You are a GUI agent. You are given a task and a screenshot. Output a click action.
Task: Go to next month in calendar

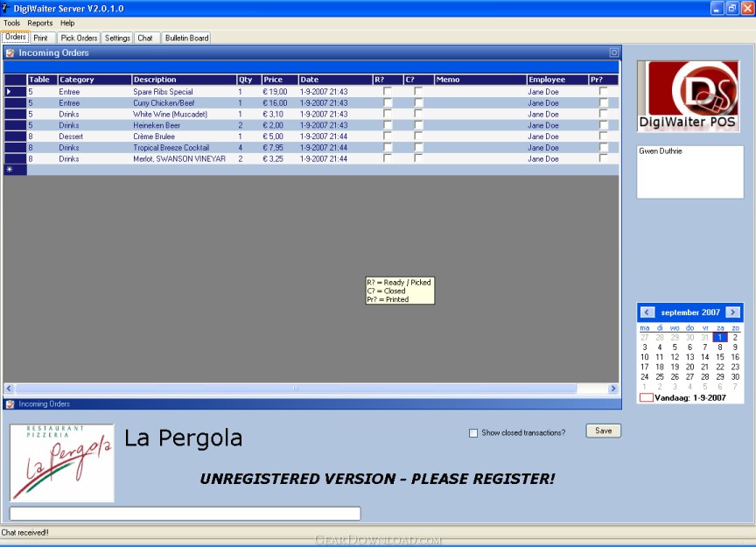pos(732,312)
